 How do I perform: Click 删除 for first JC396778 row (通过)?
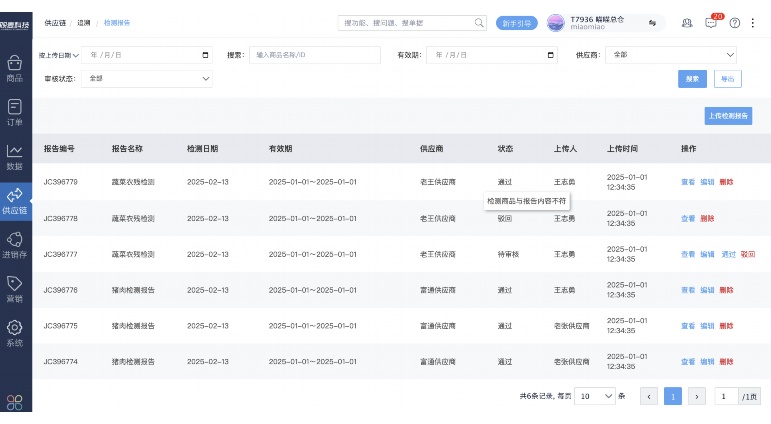pyautogui.click(x=726, y=182)
